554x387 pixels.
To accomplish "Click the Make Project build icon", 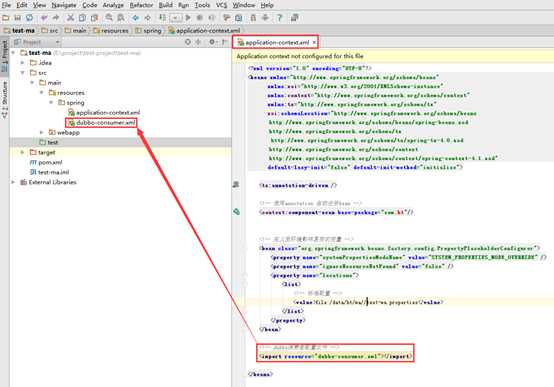I will pos(162,18).
